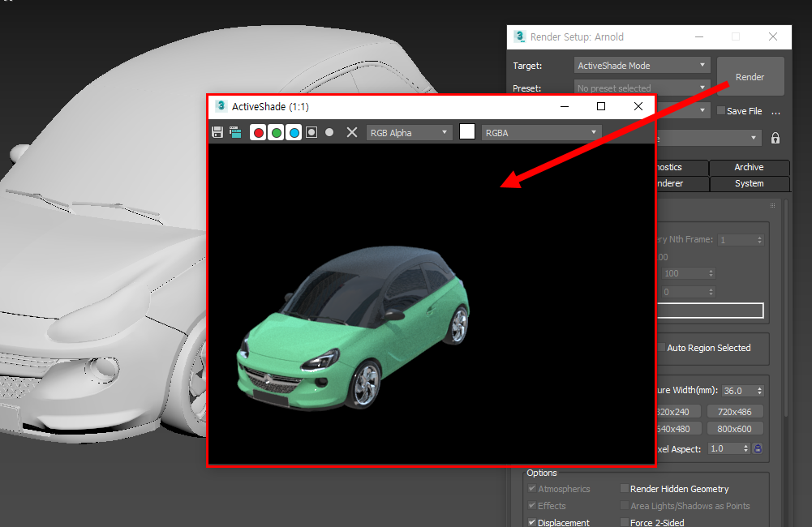Switch to the Renderer tab
Screen dimensions: 812x527
click(682, 183)
